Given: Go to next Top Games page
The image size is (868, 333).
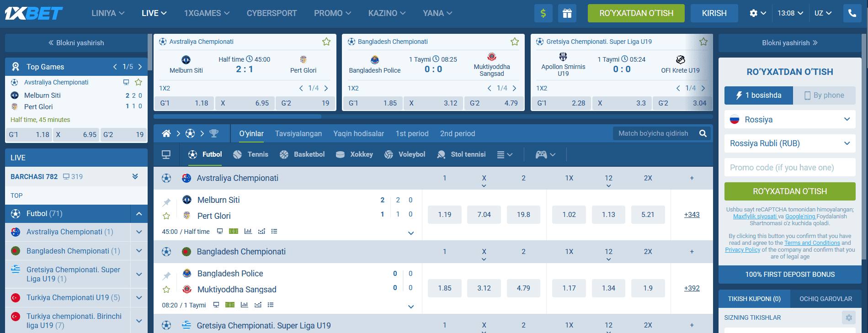Looking at the screenshot, I should (x=140, y=67).
